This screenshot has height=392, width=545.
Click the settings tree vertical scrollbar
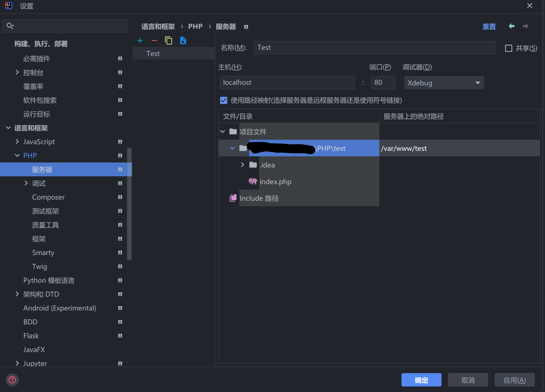(x=129, y=204)
